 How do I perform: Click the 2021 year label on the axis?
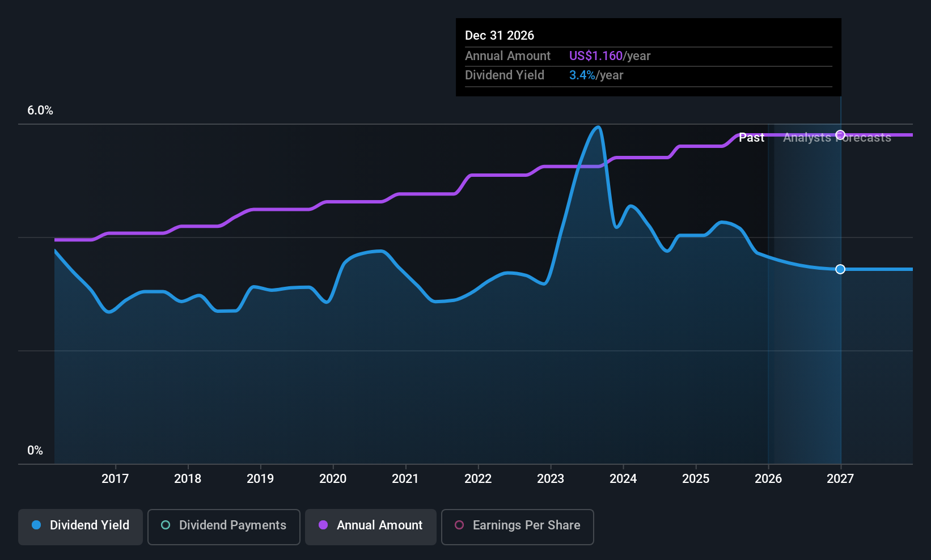pyautogui.click(x=405, y=478)
